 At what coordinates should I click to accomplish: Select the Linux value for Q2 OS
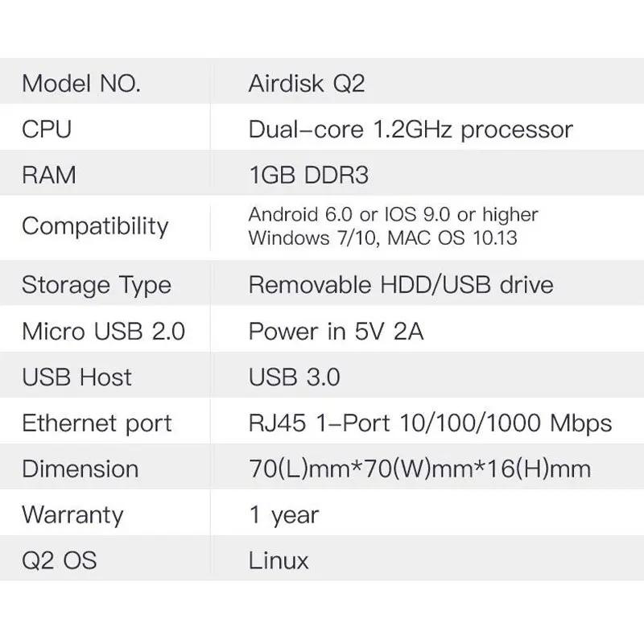(279, 560)
